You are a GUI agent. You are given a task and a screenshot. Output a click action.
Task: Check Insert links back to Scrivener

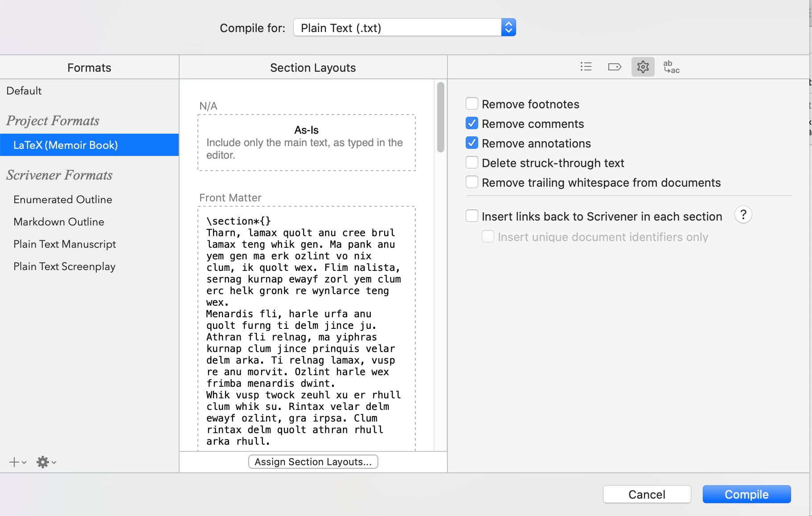[x=472, y=216]
